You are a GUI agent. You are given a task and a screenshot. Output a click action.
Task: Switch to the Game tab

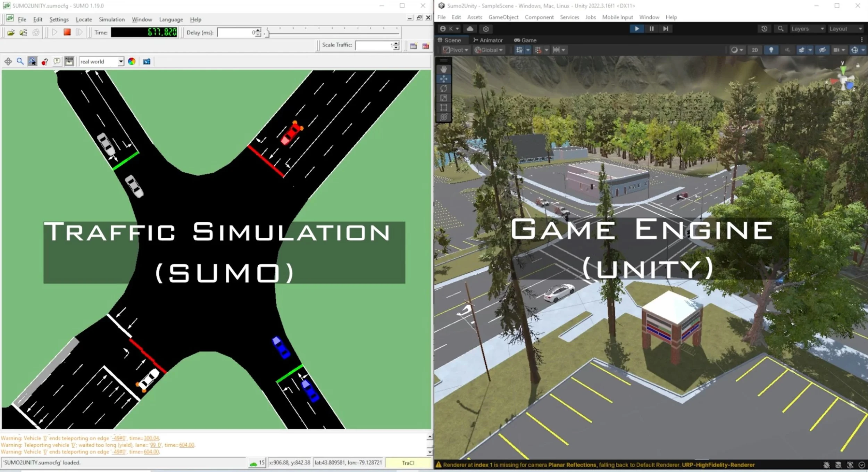(x=525, y=40)
